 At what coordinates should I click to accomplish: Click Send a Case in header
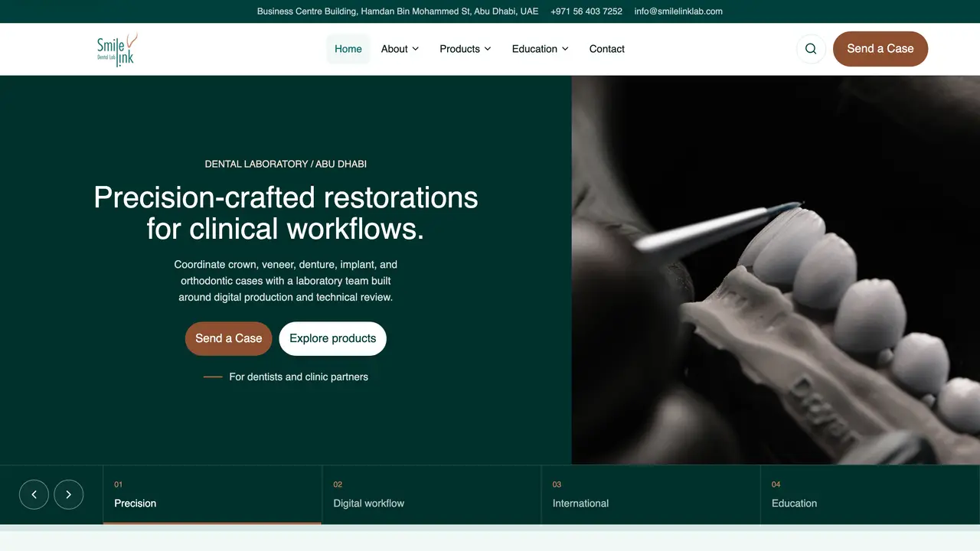(x=880, y=49)
